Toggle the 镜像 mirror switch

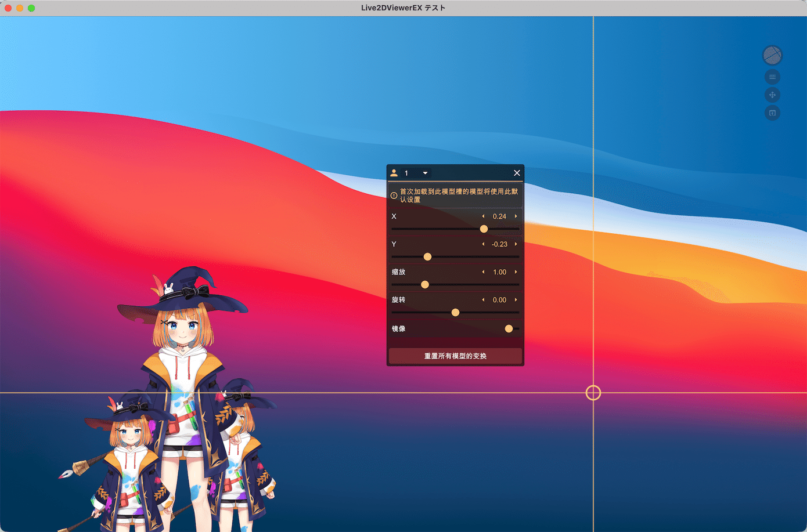click(511, 328)
